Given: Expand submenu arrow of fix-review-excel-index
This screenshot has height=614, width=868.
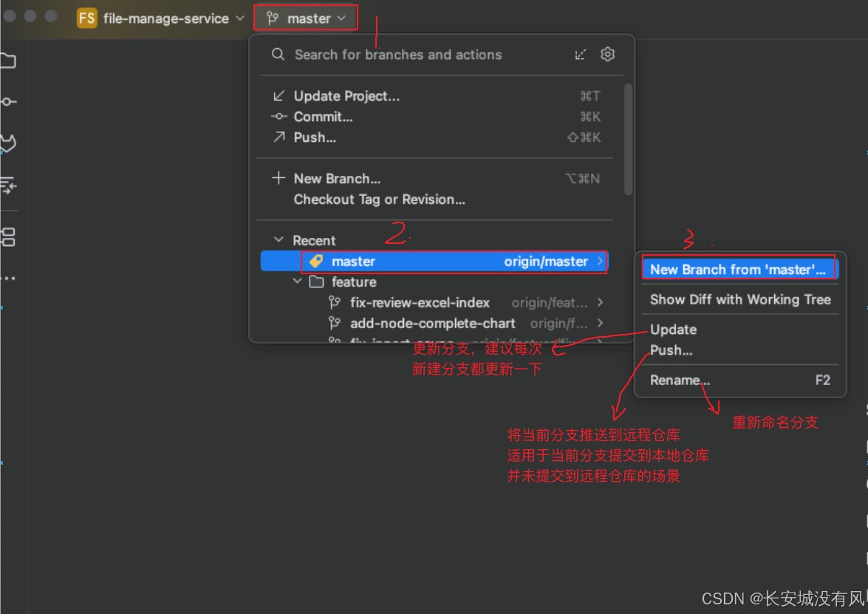Looking at the screenshot, I should pos(600,302).
